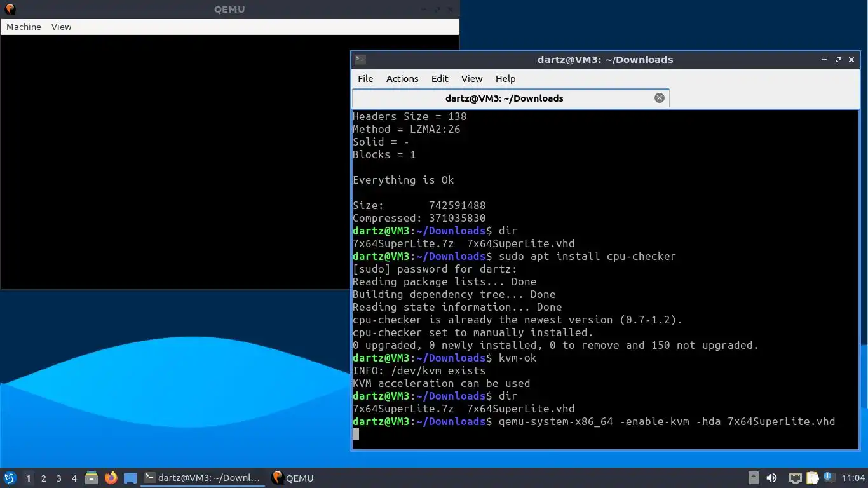Launch Firefox from the taskbar
Viewport: 868px width, 488px height.
click(x=111, y=478)
